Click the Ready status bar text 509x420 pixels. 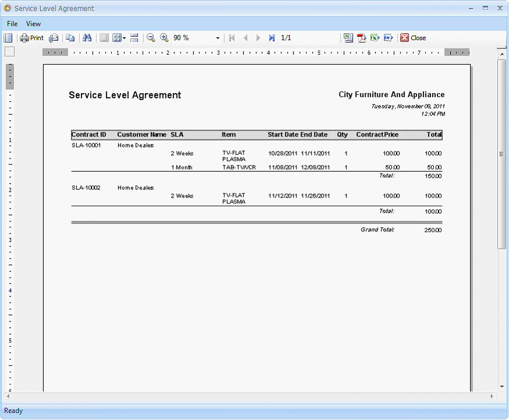[13, 411]
